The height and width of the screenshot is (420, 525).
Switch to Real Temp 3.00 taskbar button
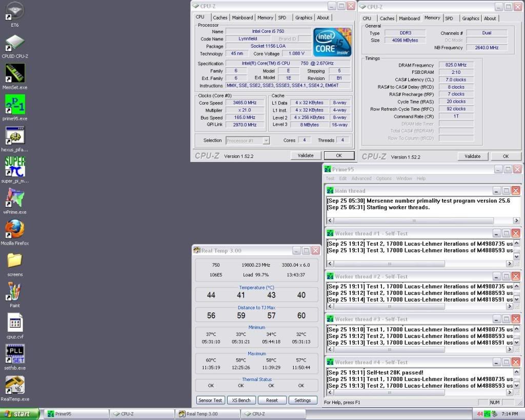208,414
